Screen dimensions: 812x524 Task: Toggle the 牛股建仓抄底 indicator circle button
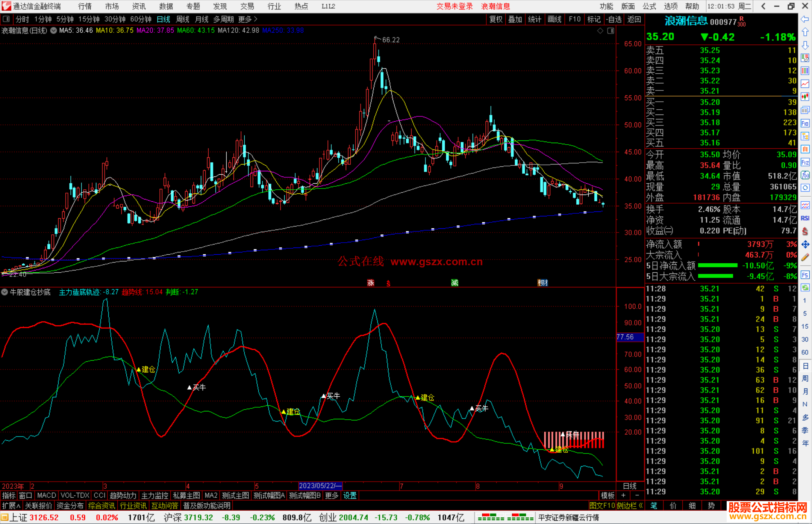(x=5, y=292)
